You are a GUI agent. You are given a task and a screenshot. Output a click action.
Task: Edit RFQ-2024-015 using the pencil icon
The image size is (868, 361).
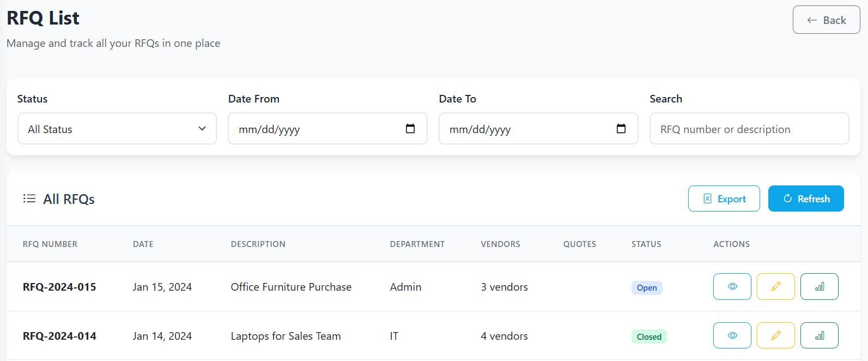tap(775, 286)
